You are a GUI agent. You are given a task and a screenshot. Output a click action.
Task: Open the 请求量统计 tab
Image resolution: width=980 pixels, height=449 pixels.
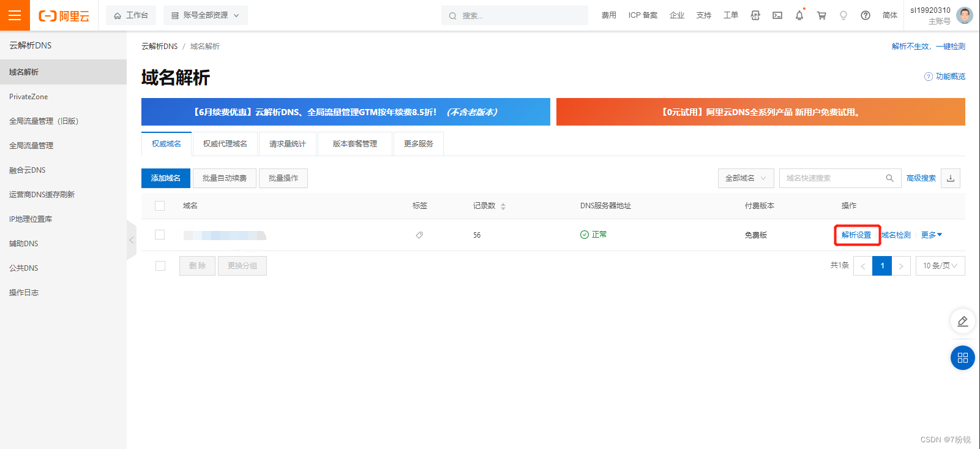pos(288,144)
